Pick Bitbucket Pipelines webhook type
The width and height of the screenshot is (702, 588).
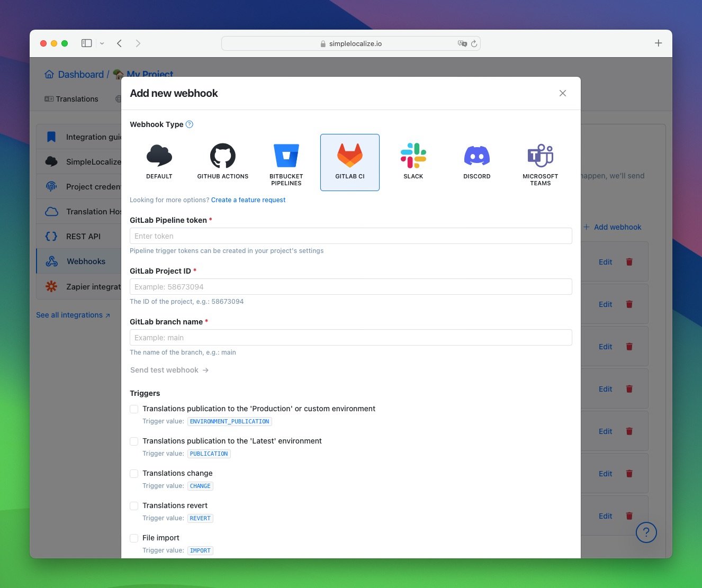tap(286, 162)
